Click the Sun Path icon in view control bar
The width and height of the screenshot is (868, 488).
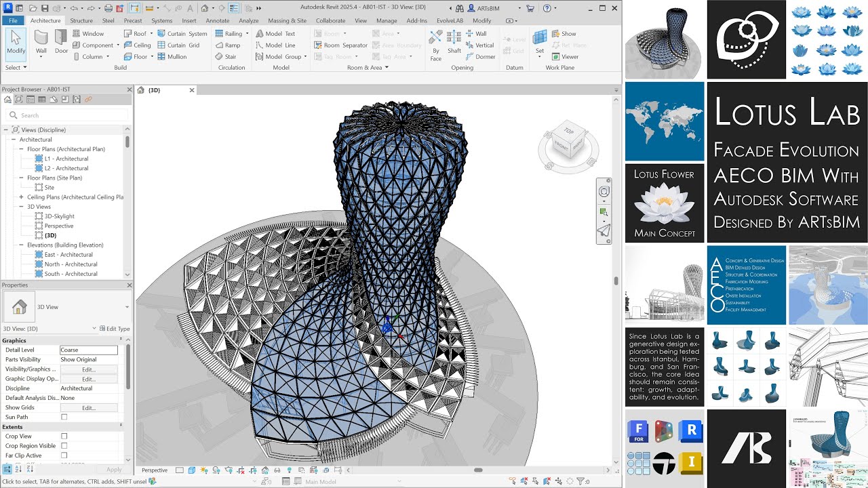(x=204, y=470)
